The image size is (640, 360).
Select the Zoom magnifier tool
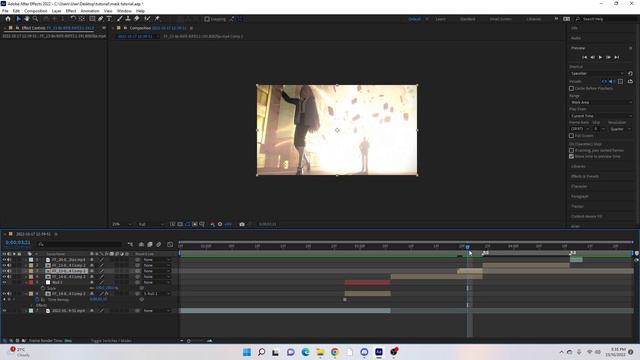click(36, 19)
